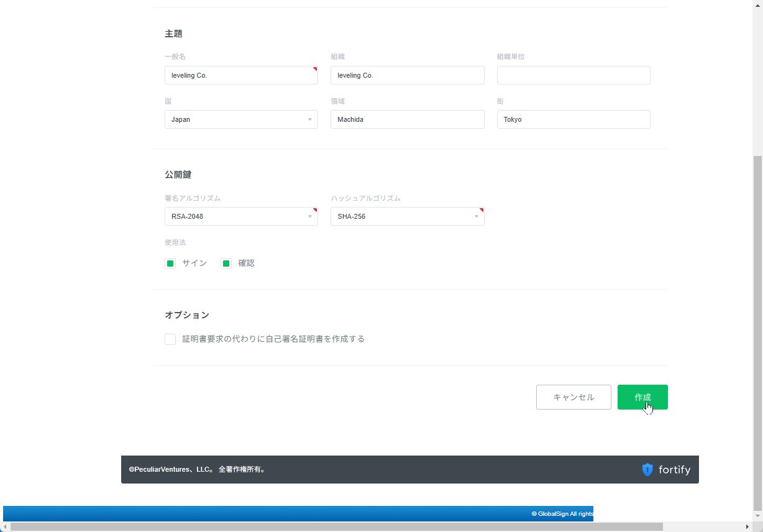This screenshot has height=532, width=763.
Task: Click the 組織 field containing leveling Co.
Action: (407, 75)
